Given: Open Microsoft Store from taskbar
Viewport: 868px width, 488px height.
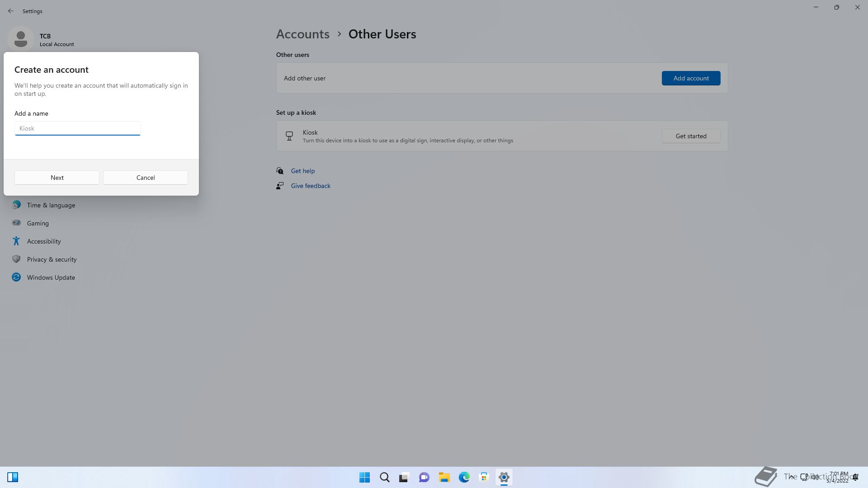Looking at the screenshot, I should tap(484, 477).
